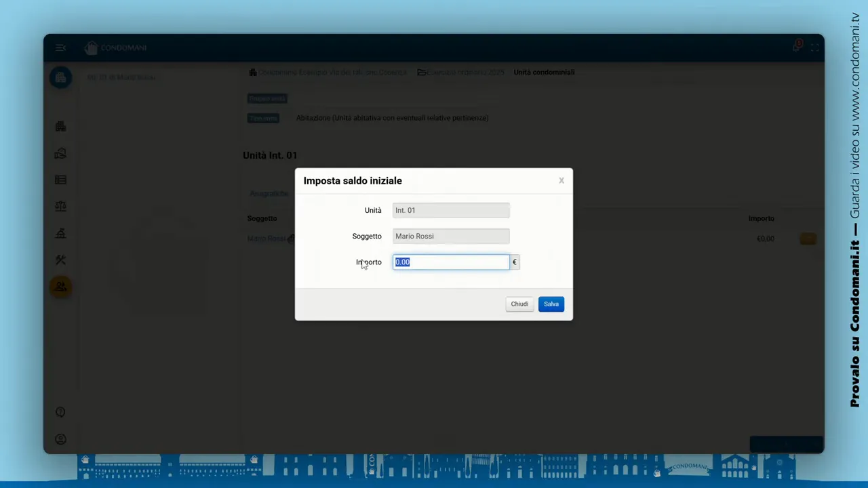868x488 pixels.
Task: Open the list view sidebar icon
Action: click(60, 180)
